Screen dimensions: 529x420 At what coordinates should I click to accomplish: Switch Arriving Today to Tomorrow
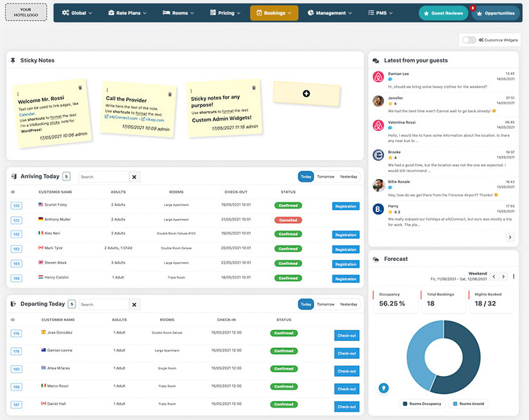326,176
